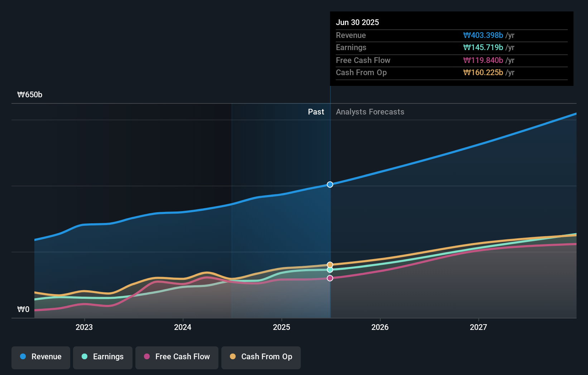The image size is (588, 375).
Task: Select the Earnings data point marker on the chart
Action: tap(329, 270)
